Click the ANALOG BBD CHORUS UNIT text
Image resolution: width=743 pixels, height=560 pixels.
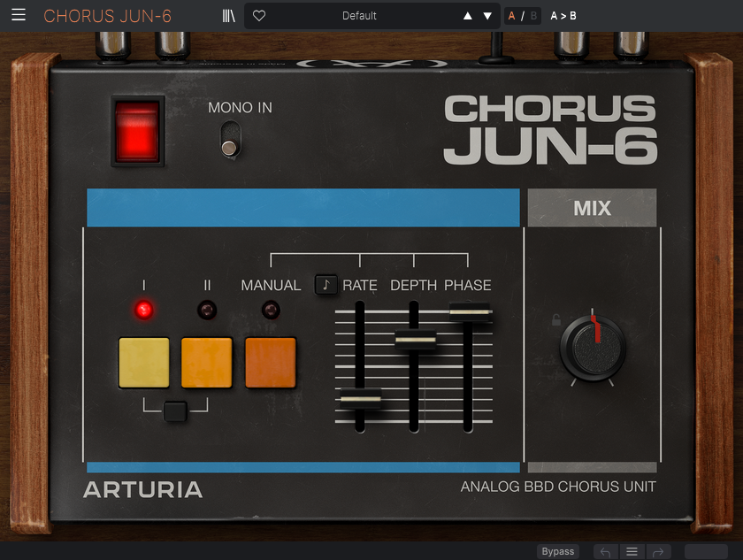click(558, 487)
